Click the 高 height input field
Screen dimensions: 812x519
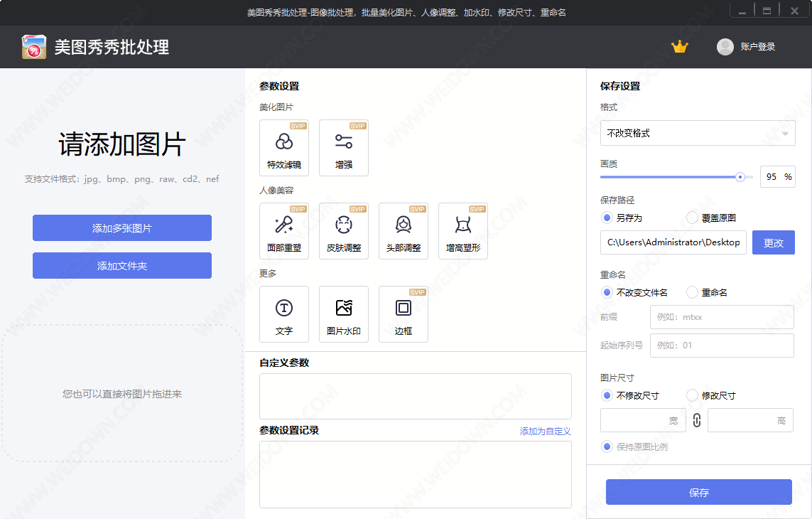click(x=750, y=420)
